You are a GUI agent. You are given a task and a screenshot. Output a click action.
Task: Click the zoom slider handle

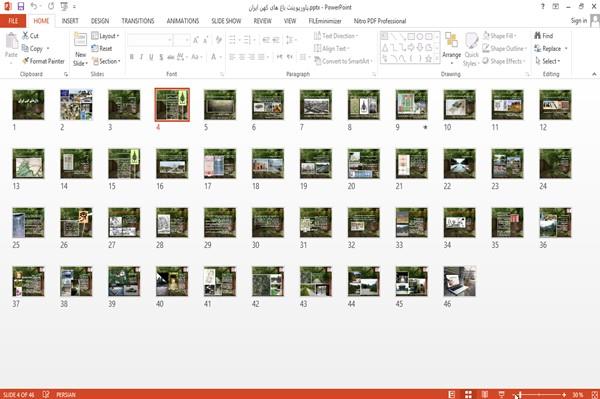(519, 394)
